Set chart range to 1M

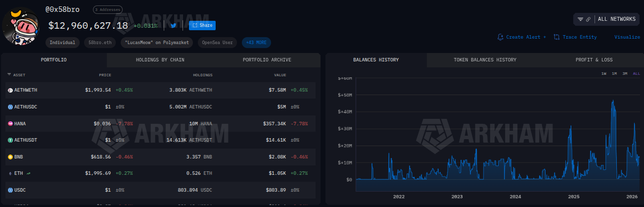point(614,74)
